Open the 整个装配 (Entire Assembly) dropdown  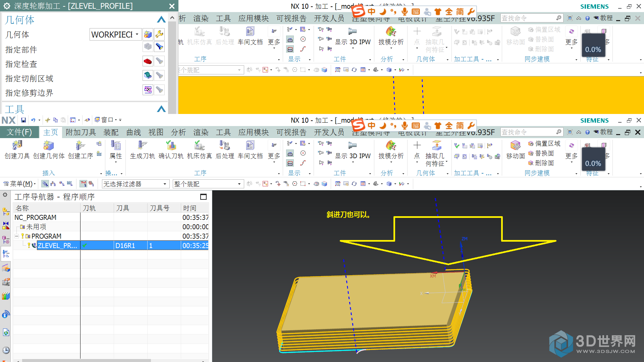[x=239, y=184]
